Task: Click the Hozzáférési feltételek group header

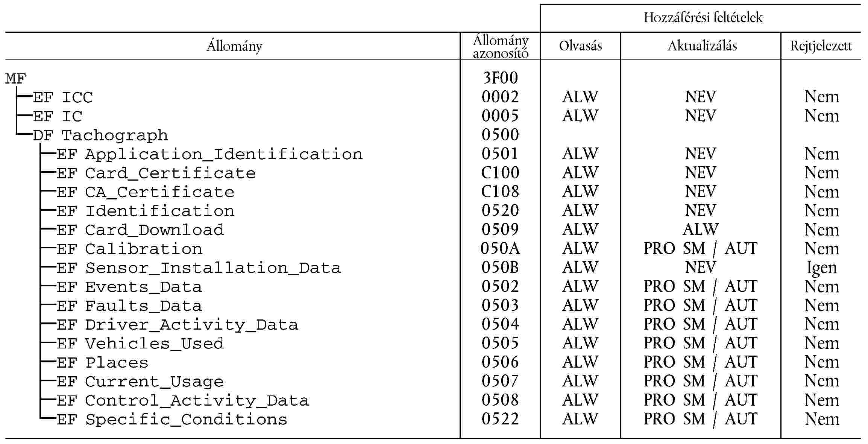Action: [703, 18]
